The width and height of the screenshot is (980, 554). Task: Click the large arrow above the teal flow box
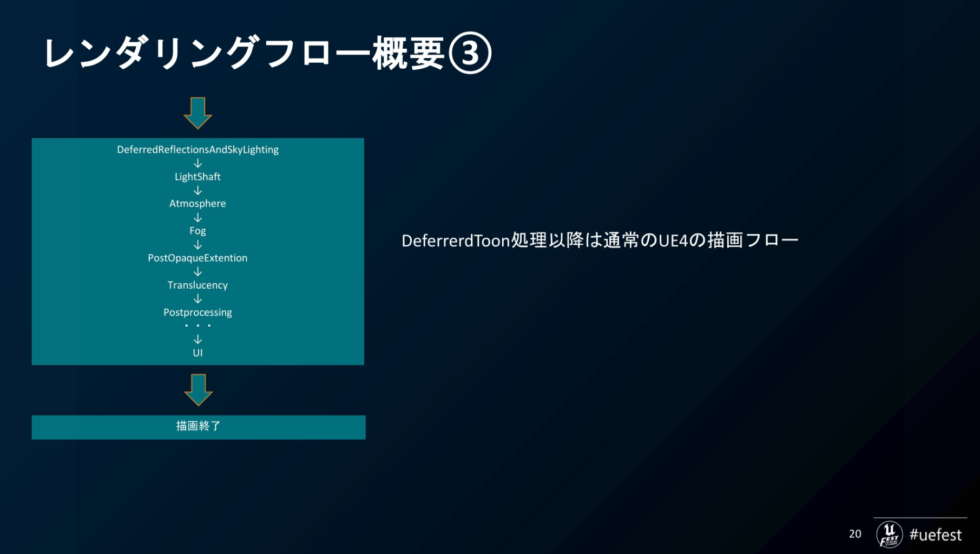coord(198,113)
